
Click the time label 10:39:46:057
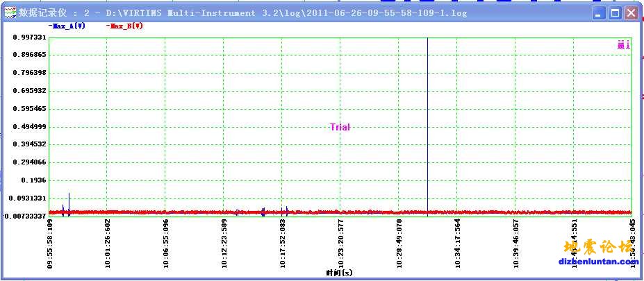coord(516,243)
